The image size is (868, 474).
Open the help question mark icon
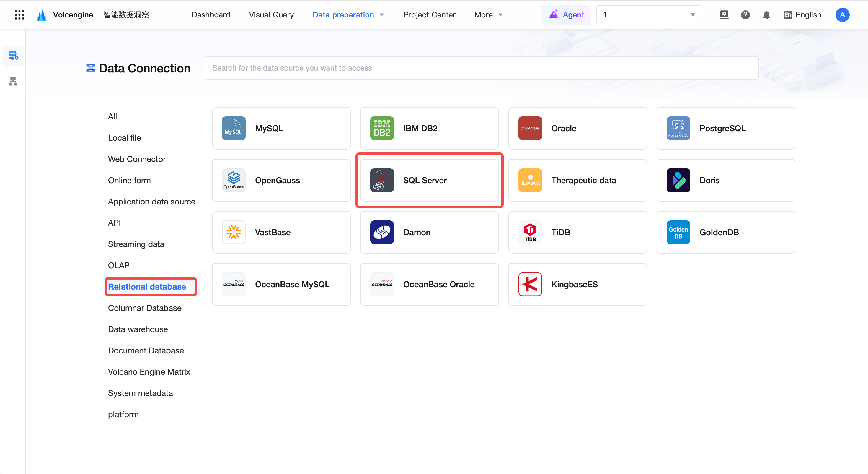(x=745, y=15)
